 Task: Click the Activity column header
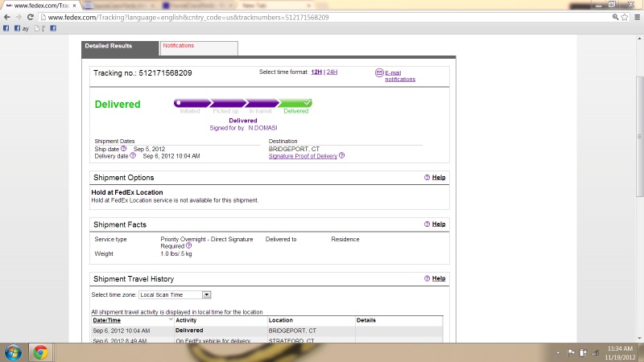[x=186, y=320]
